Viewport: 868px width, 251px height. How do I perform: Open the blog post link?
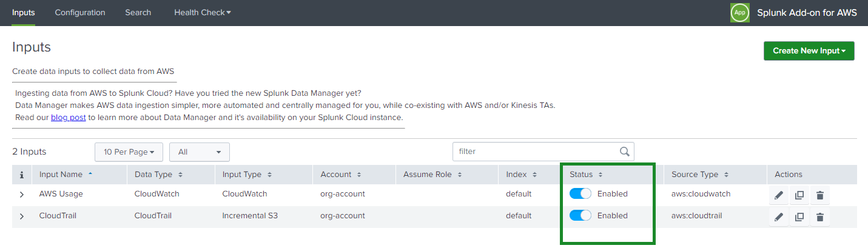[x=68, y=118]
